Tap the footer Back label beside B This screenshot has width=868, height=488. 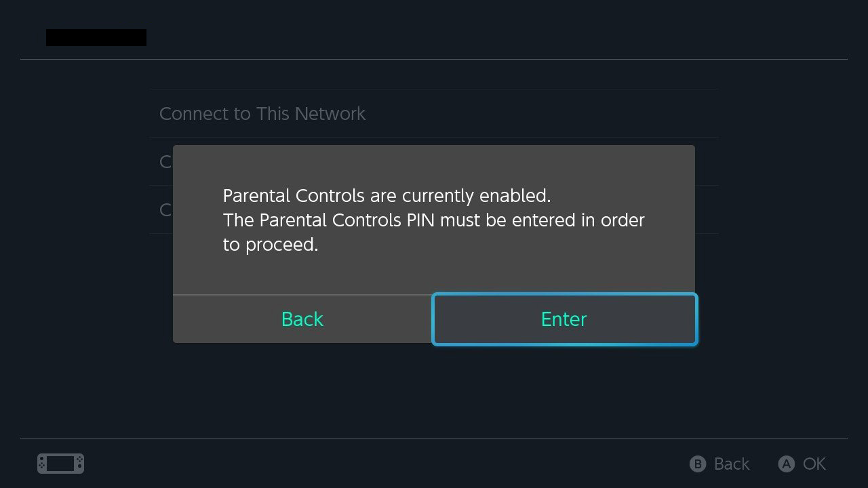732,464
